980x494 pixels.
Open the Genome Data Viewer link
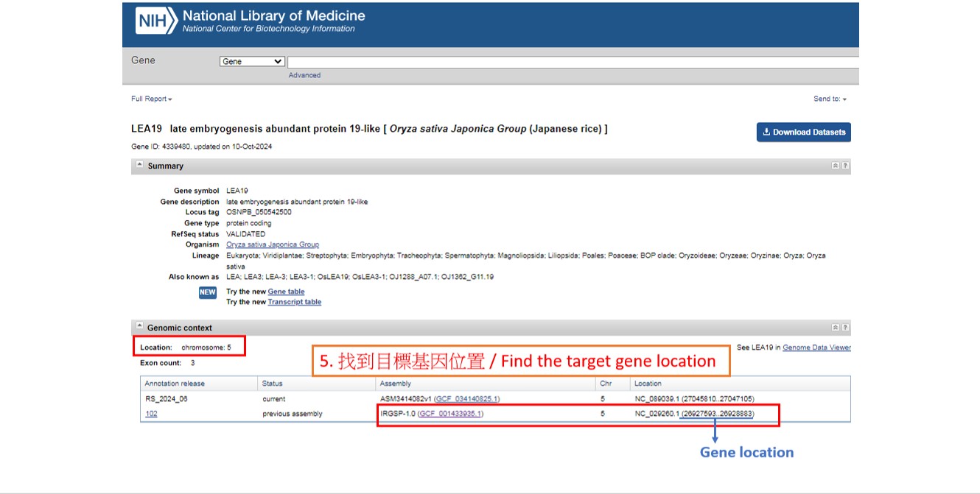pos(816,347)
